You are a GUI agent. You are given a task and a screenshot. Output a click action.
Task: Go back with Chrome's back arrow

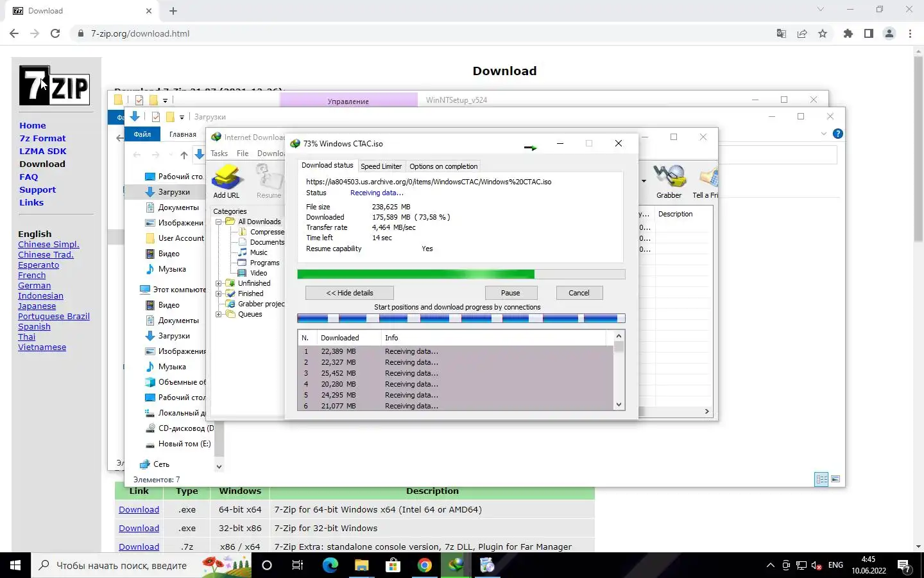(x=14, y=33)
